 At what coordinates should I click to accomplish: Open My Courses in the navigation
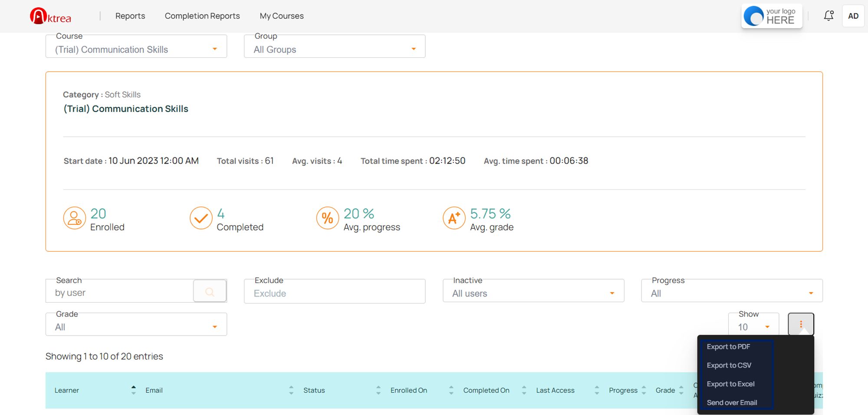(x=282, y=16)
